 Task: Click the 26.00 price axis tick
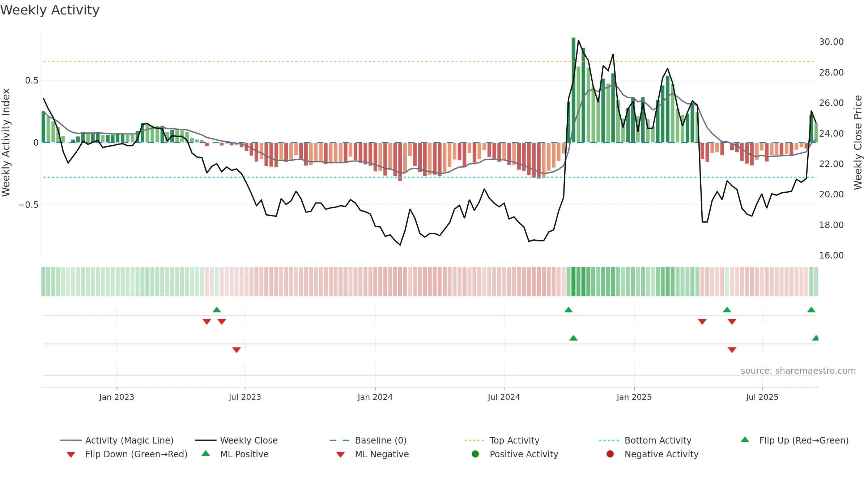[x=831, y=103]
